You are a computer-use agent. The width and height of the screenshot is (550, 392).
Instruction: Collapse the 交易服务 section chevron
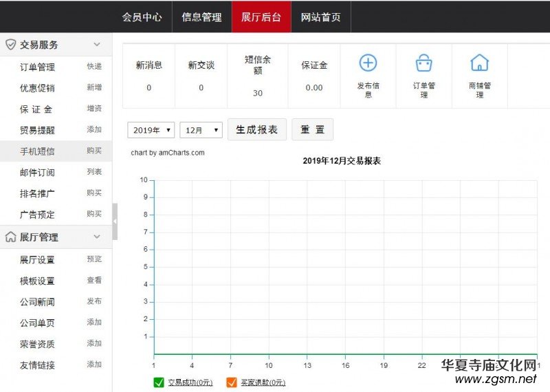tap(97, 45)
